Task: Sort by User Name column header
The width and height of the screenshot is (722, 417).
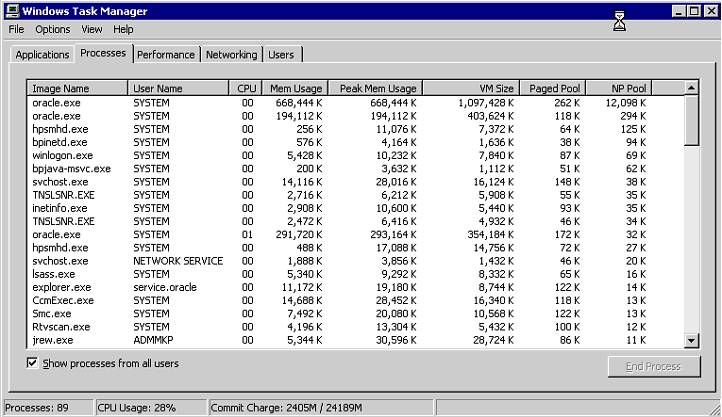Action: coord(178,88)
